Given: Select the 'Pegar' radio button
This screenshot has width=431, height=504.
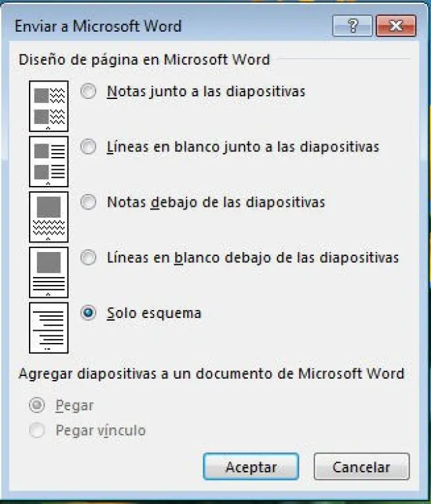Looking at the screenshot, I should [x=38, y=406].
